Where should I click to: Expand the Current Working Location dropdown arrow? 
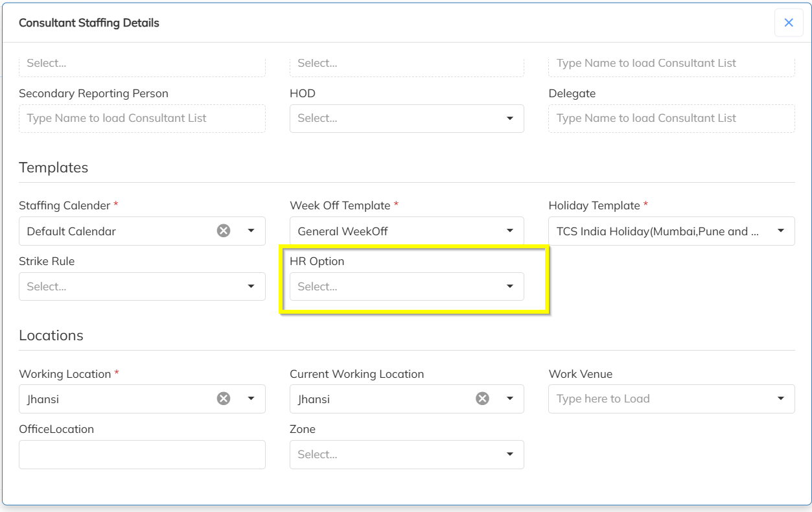(510, 399)
